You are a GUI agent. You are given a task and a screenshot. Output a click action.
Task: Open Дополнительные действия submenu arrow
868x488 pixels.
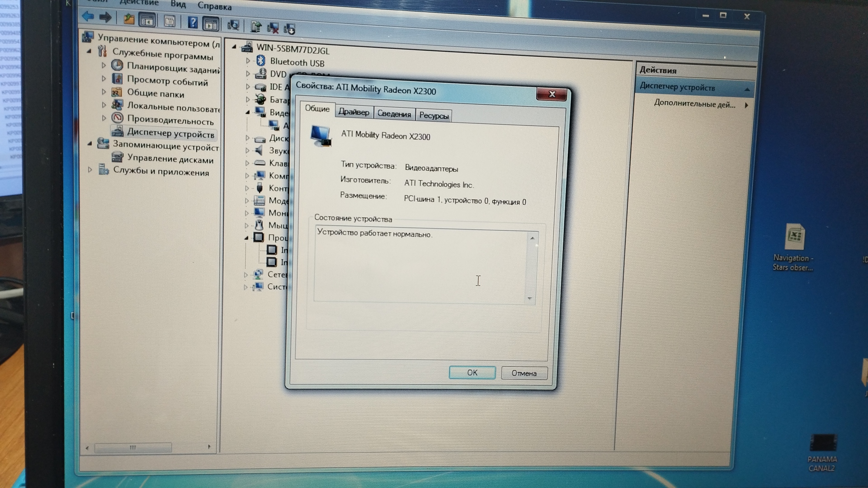[x=746, y=105]
